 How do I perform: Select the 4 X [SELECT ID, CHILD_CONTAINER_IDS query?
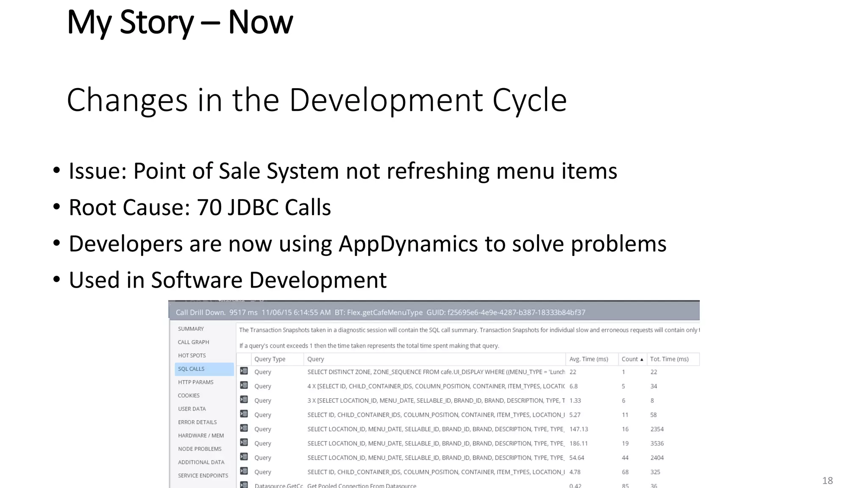[436, 386]
